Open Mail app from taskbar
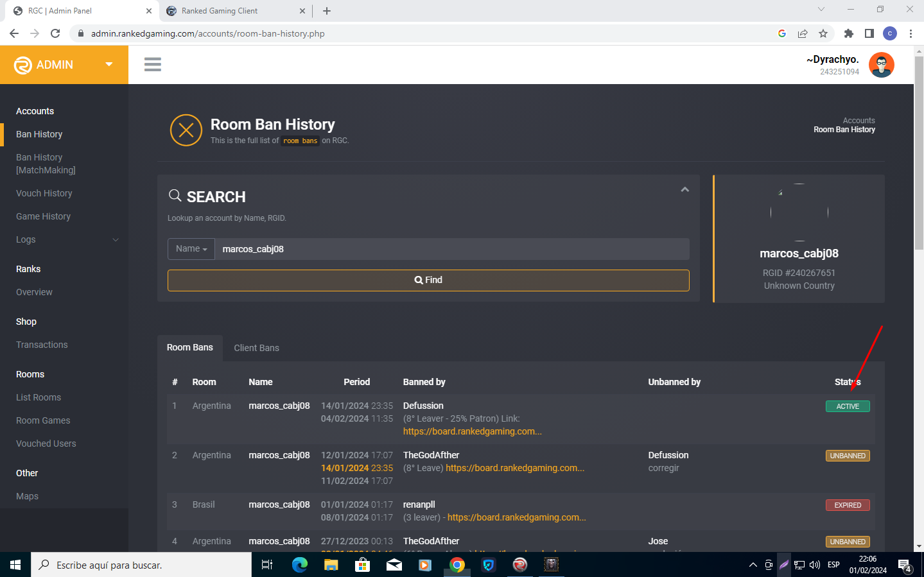 (394, 565)
